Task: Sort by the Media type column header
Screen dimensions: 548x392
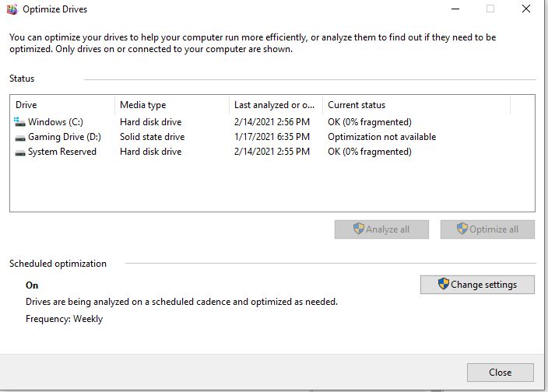Action: [172, 105]
